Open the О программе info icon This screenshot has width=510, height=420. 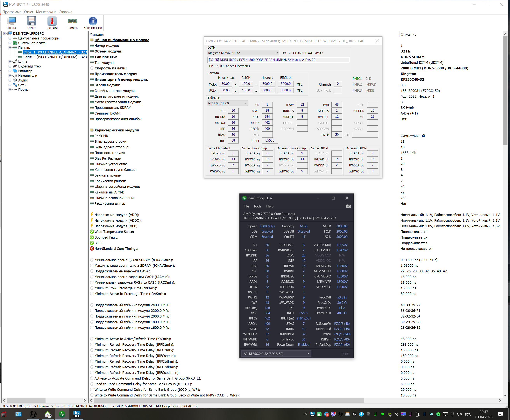click(x=93, y=23)
